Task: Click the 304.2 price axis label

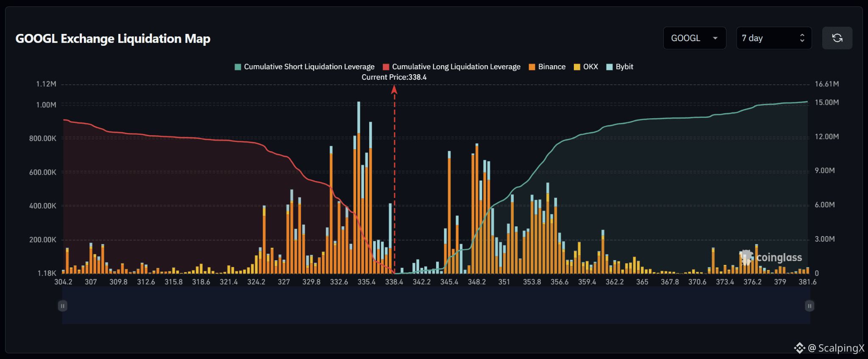Action: [x=63, y=282]
